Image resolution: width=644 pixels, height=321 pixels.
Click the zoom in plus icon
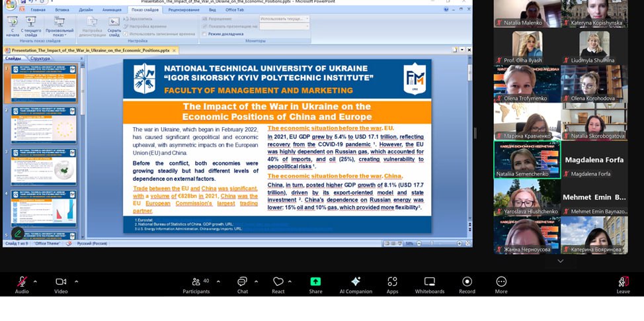pos(460,244)
